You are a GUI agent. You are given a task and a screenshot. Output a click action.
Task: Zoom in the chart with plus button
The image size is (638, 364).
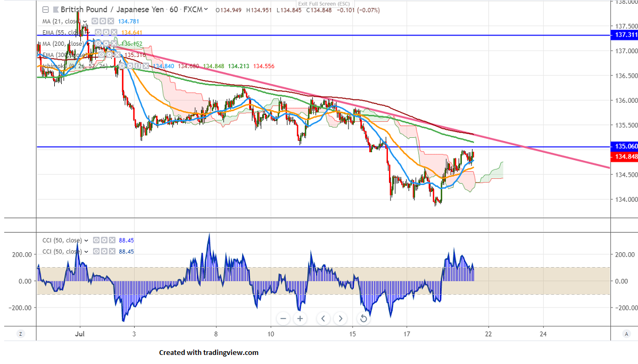tap(300, 318)
